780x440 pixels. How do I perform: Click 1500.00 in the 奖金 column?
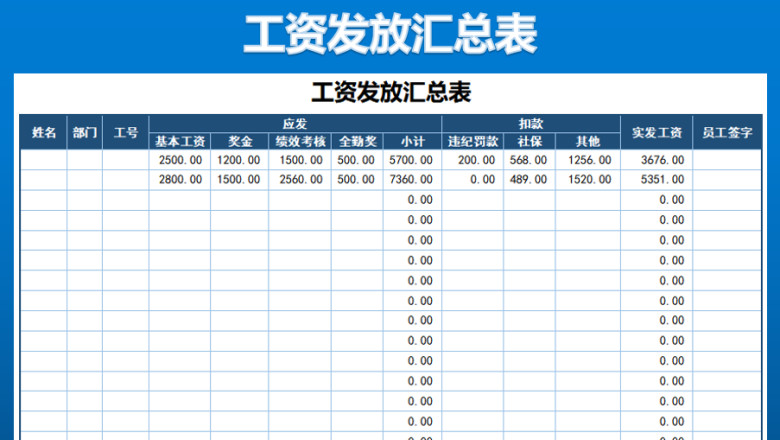pyautogui.click(x=240, y=179)
